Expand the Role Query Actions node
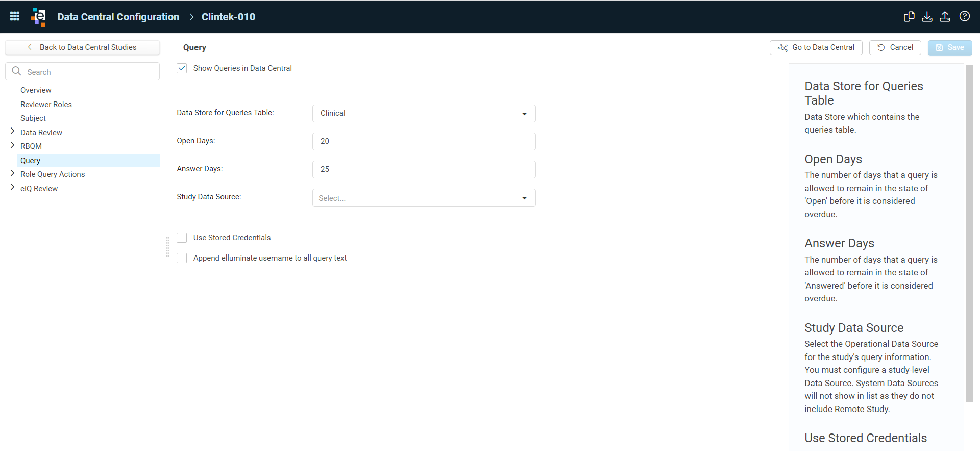 (x=13, y=173)
